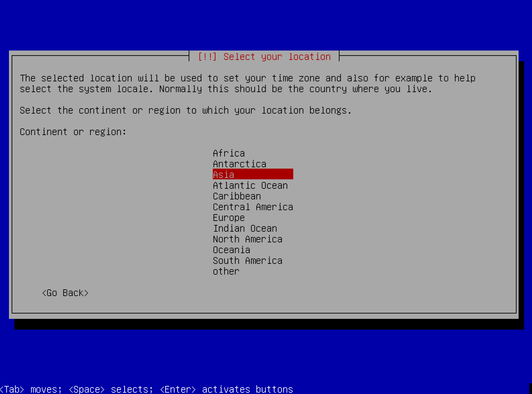Viewport: 532px width, 394px height.
Task: Pick Caribbean from the list
Action: coord(237,196)
